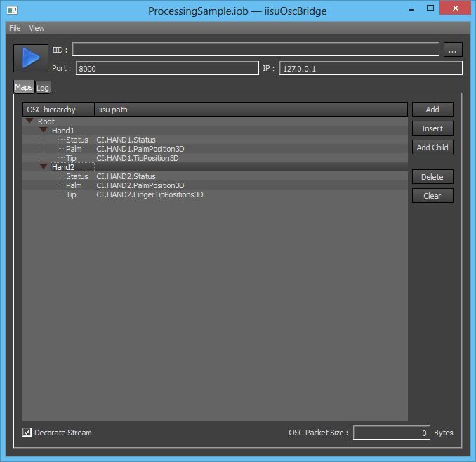Click the CI.HAND1.Status path cell
Image resolution: width=476 pixels, height=462 pixels.
(x=126, y=140)
